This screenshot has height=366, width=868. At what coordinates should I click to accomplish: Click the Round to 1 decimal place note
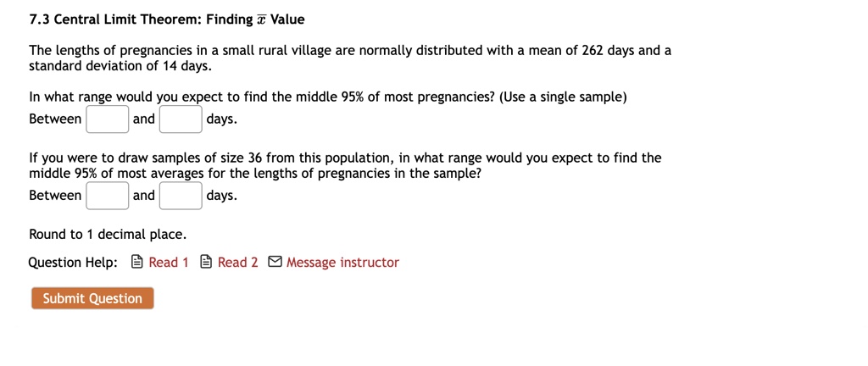click(x=108, y=235)
